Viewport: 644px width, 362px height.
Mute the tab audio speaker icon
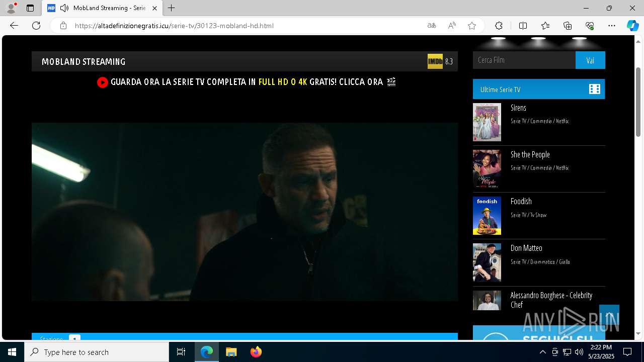(64, 8)
